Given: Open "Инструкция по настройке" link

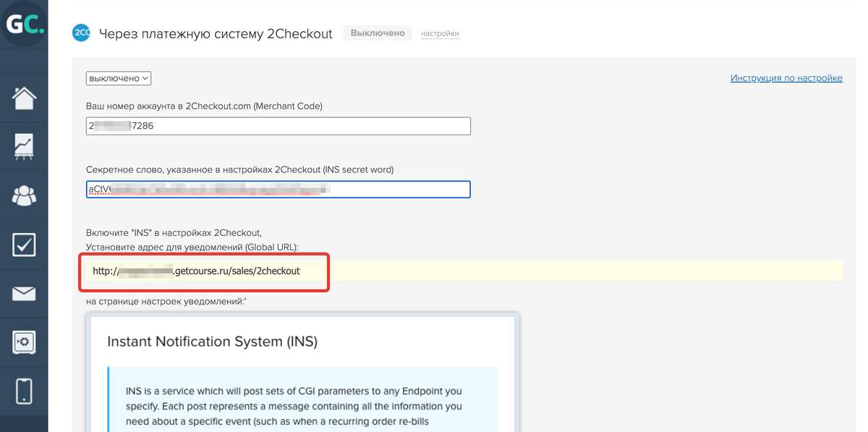Looking at the screenshot, I should point(786,78).
